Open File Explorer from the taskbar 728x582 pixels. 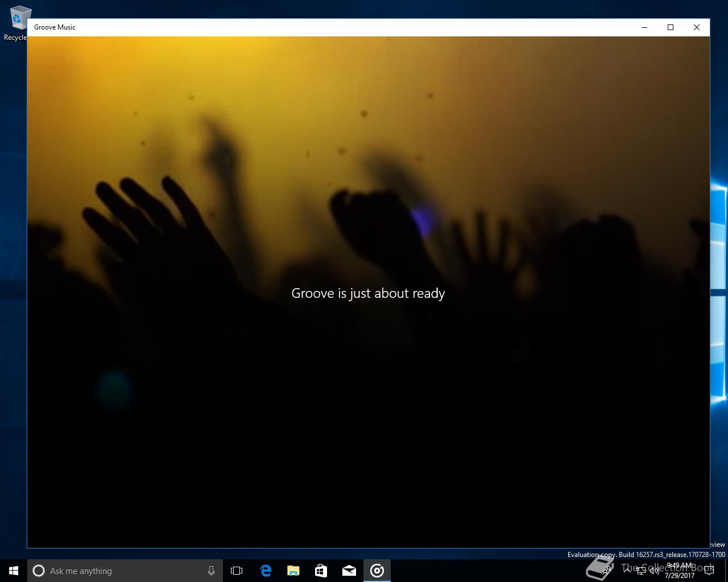293,571
